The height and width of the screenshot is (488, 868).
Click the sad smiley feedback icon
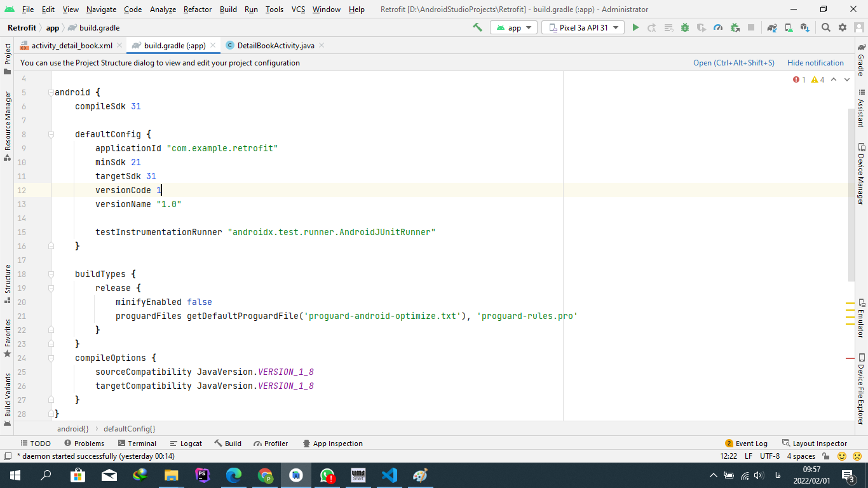(x=857, y=456)
